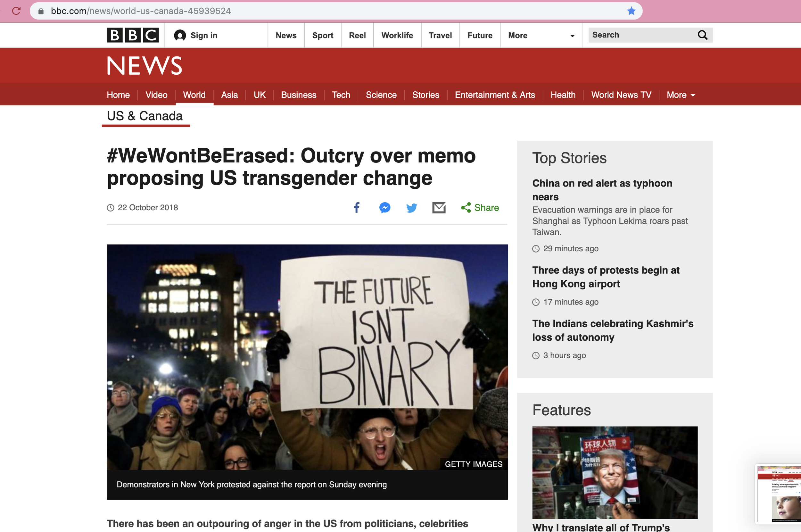Open 'Why I translate all of Trump's' feature link

(601, 527)
